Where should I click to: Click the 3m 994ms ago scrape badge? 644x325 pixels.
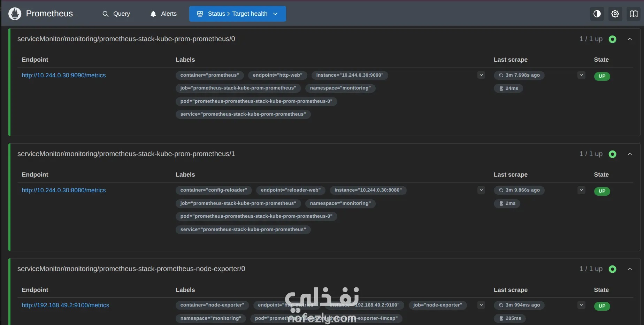519,305
